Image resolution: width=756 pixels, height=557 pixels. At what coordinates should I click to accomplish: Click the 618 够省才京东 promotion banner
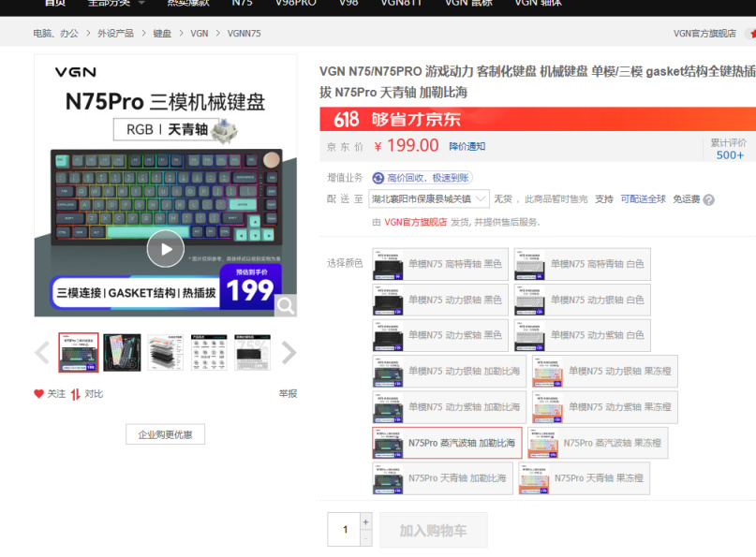coord(538,119)
